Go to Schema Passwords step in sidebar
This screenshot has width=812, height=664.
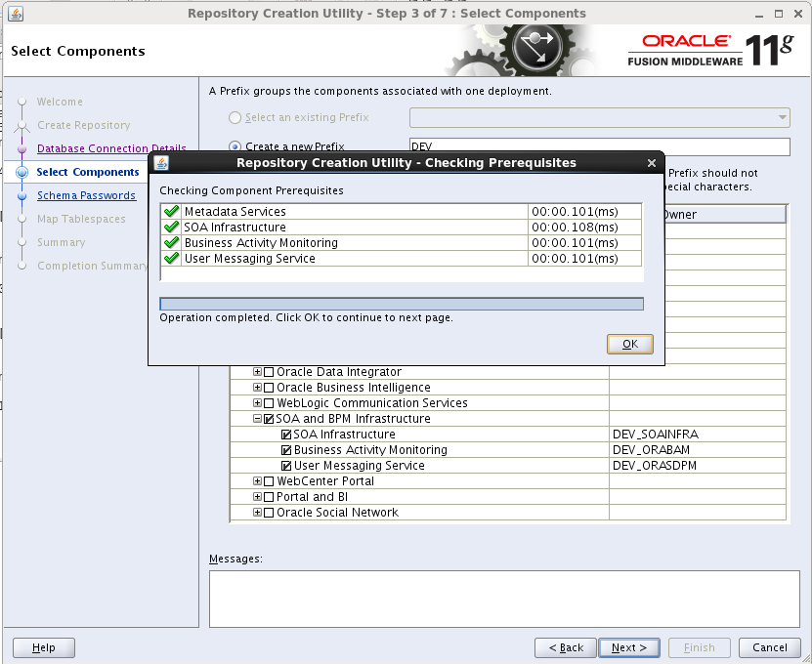(86, 195)
